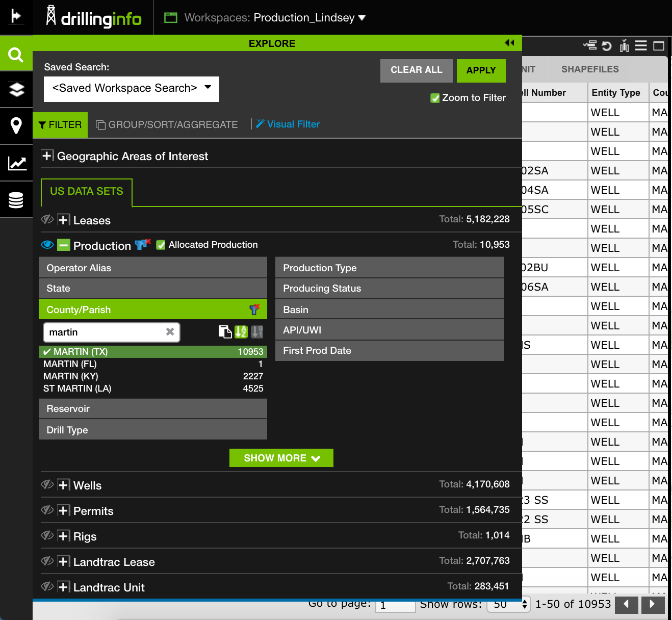Collapse the Explore panel with double arrows
The width and height of the screenshot is (672, 620).
pyautogui.click(x=509, y=43)
